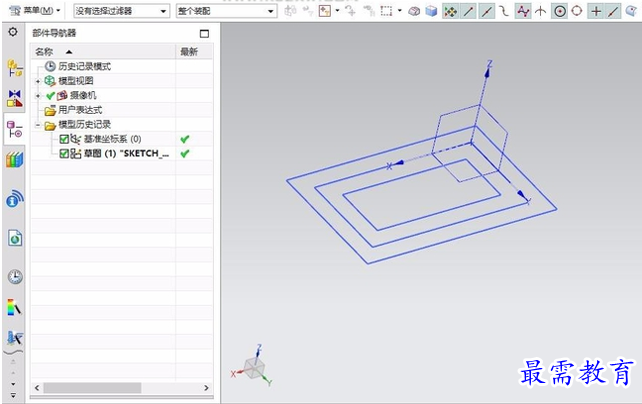This screenshot has width=642, height=404.
Task: Click the grey shaded body toolbar icon
Action: pos(414,11)
